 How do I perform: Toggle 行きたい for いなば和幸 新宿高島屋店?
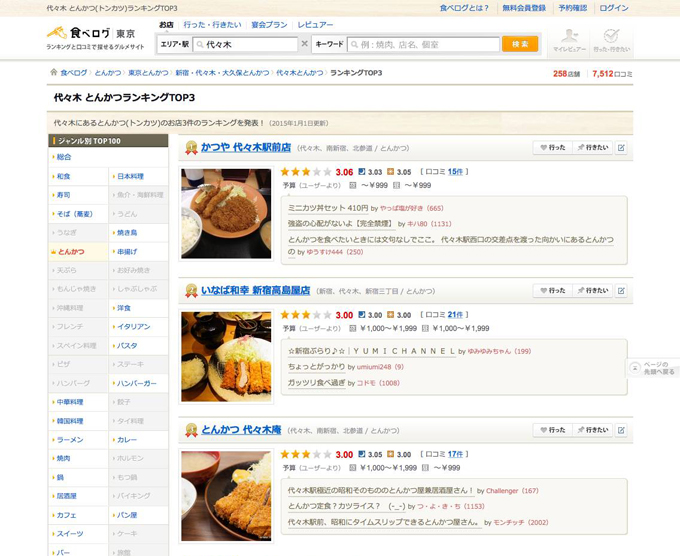(592, 290)
